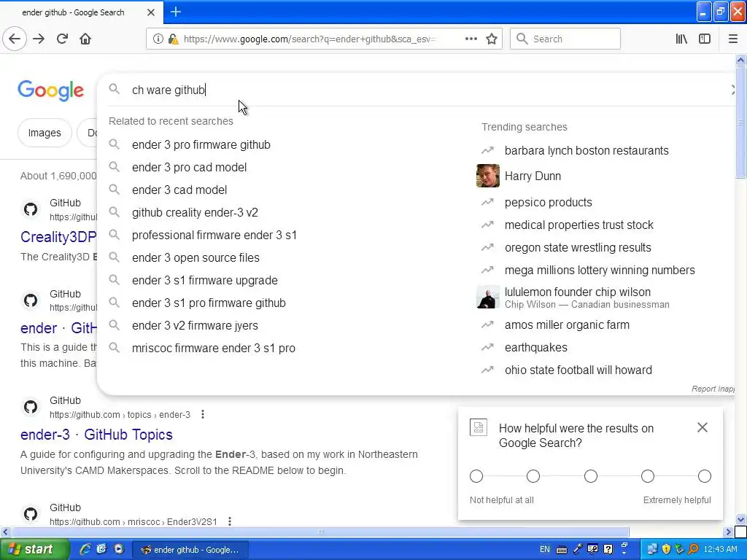Select the 'Extremely helpful' radio option
This screenshot has height=560, width=747.
click(x=705, y=476)
